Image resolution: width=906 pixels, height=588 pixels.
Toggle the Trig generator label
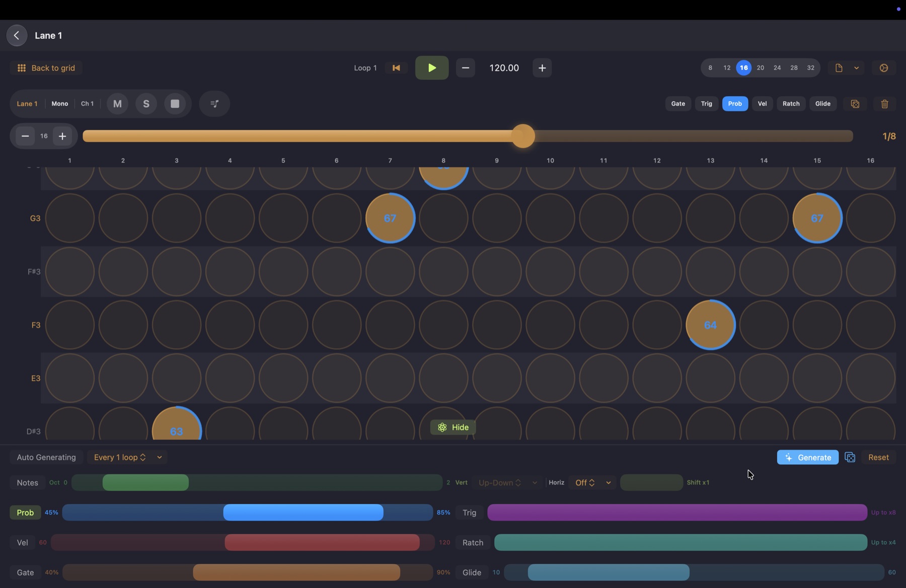[x=469, y=513]
